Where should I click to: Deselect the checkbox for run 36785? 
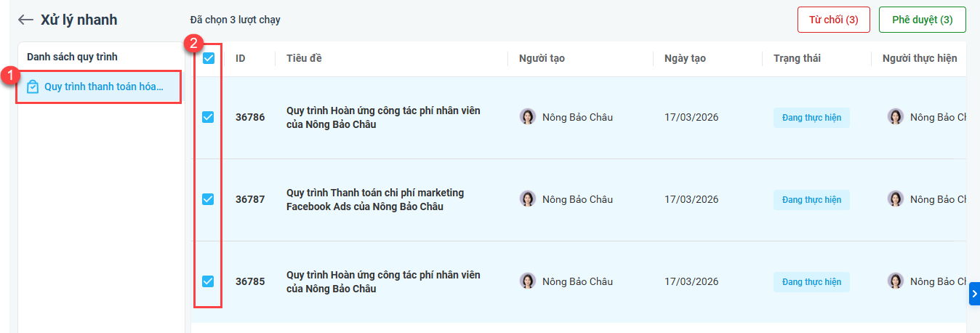208,281
